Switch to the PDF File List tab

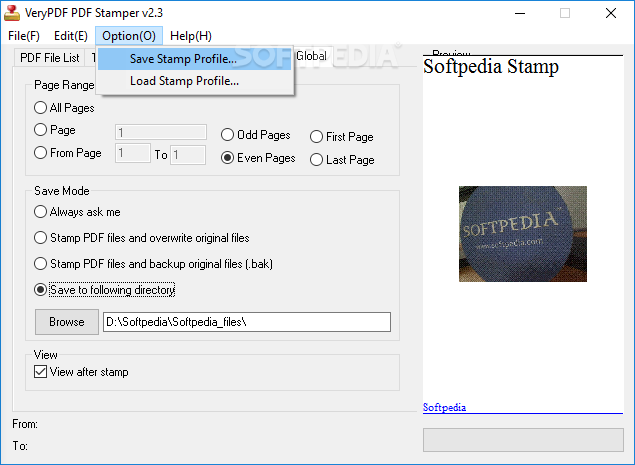coord(49,58)
